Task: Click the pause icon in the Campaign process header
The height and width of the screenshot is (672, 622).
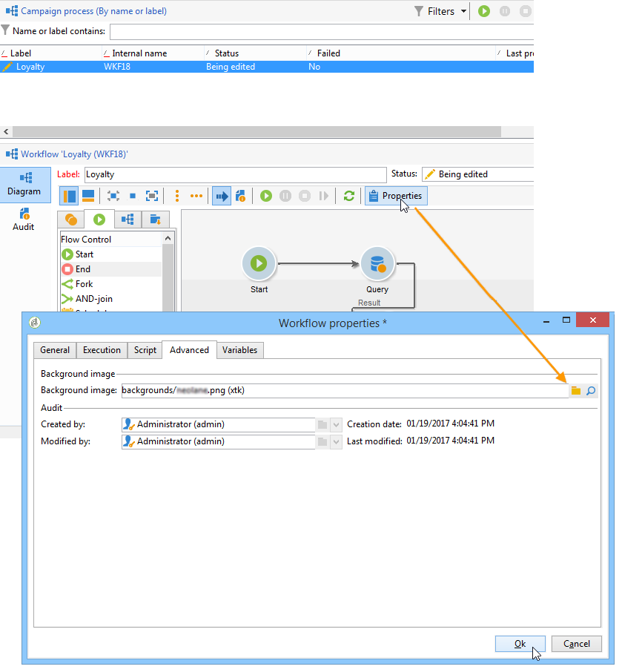Action: point(505,11)
